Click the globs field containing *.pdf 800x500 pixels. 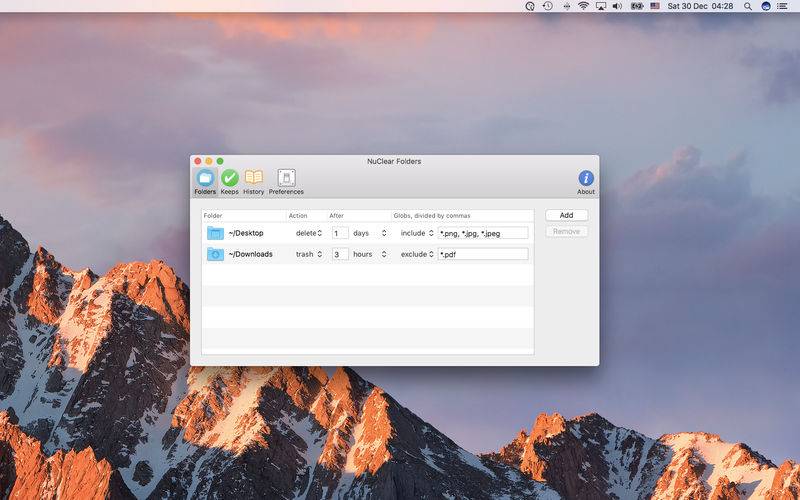tap(483, 254)
